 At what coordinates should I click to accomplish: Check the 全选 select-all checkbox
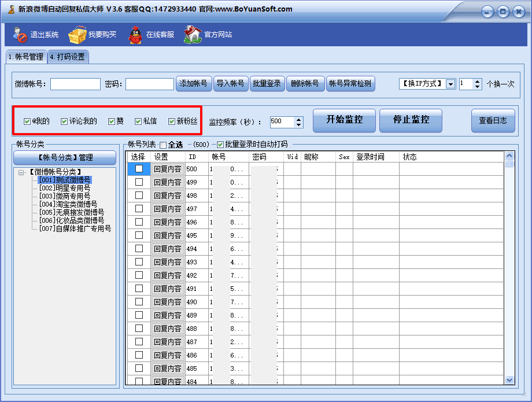coord(163,145)
